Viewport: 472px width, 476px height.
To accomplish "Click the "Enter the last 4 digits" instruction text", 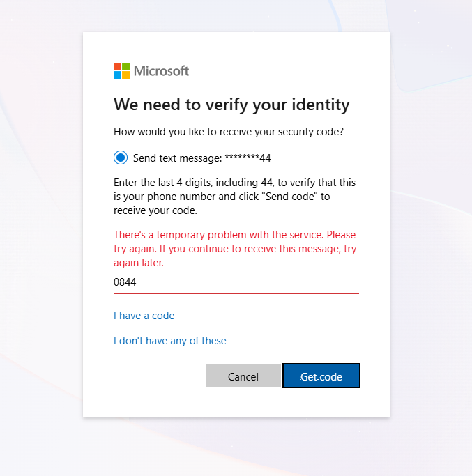I will point(234,197).
